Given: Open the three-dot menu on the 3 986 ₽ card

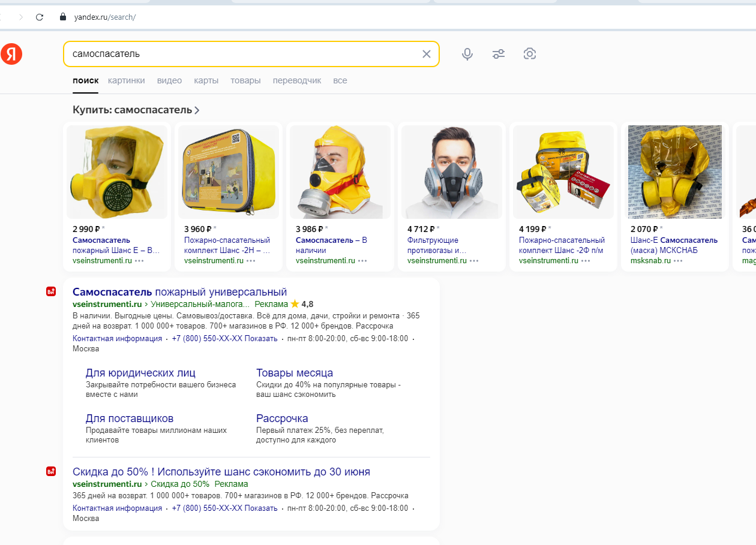Looking at the screenshot, I should coord(362,261).
